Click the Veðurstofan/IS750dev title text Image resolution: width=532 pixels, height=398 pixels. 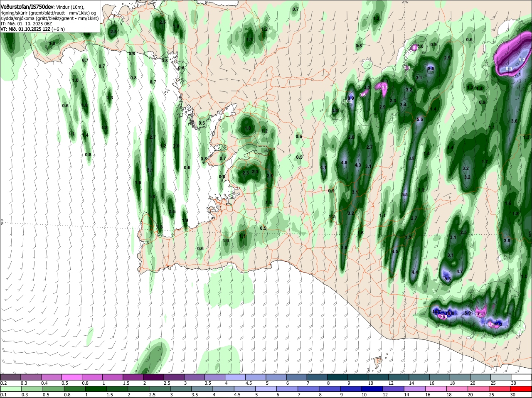point(27,7)
